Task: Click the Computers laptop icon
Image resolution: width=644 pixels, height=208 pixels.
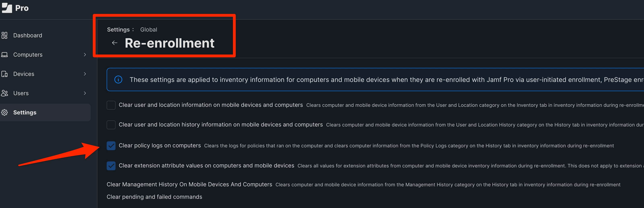Action: (4, 55)
